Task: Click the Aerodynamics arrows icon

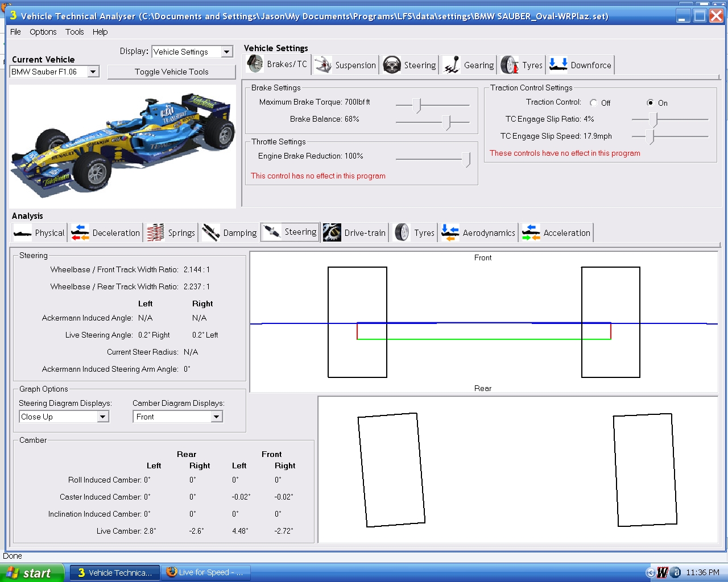Action: point(450,233)
